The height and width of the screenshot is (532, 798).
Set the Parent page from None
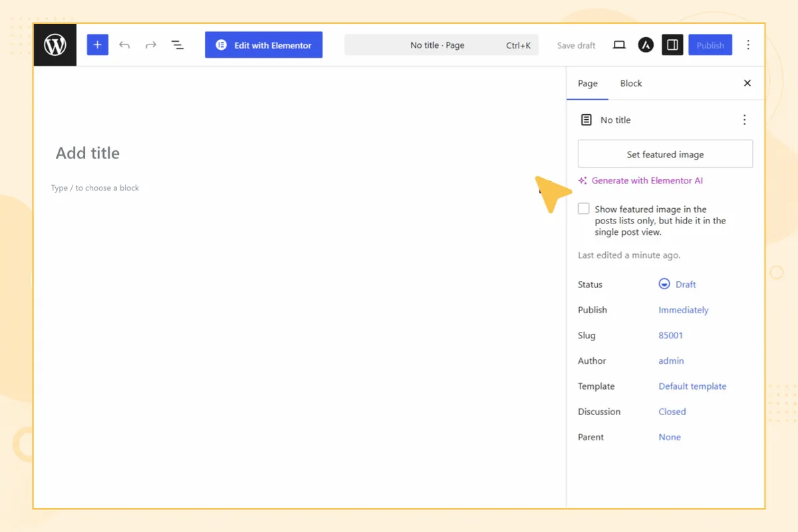point(670,437)
